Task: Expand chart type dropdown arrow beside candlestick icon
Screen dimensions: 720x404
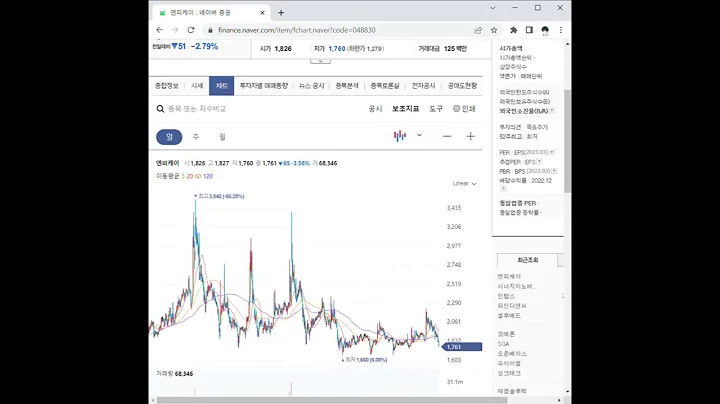Action: coord(419,135)
